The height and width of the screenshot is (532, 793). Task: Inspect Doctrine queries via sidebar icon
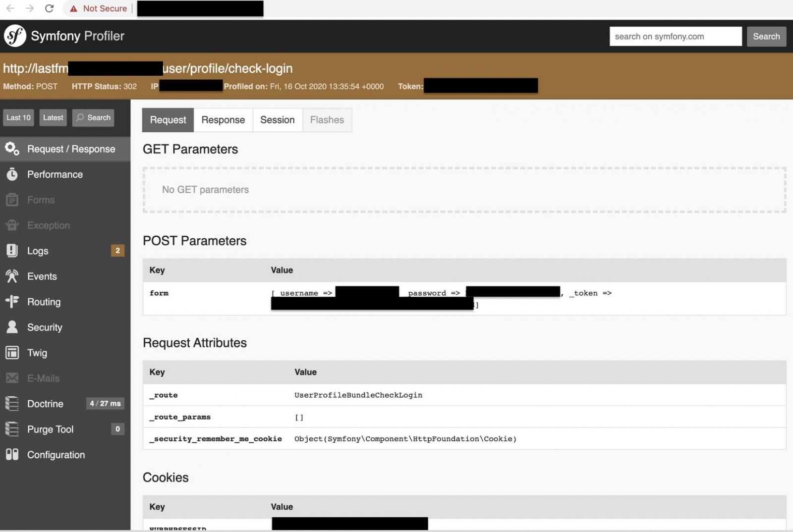pyautogui.click(x=12, y=403)
